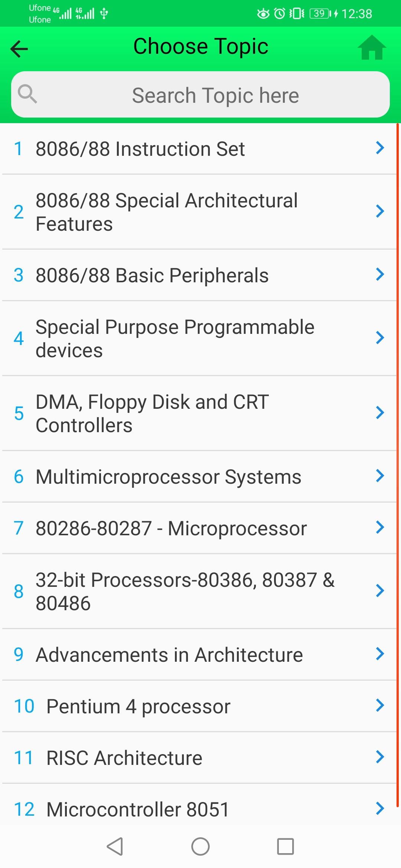The height and width of the screenshot is (868, 401).
Task: Open 32-bit Processors-80386, 80387 & 80486
Action: (185, 591)
